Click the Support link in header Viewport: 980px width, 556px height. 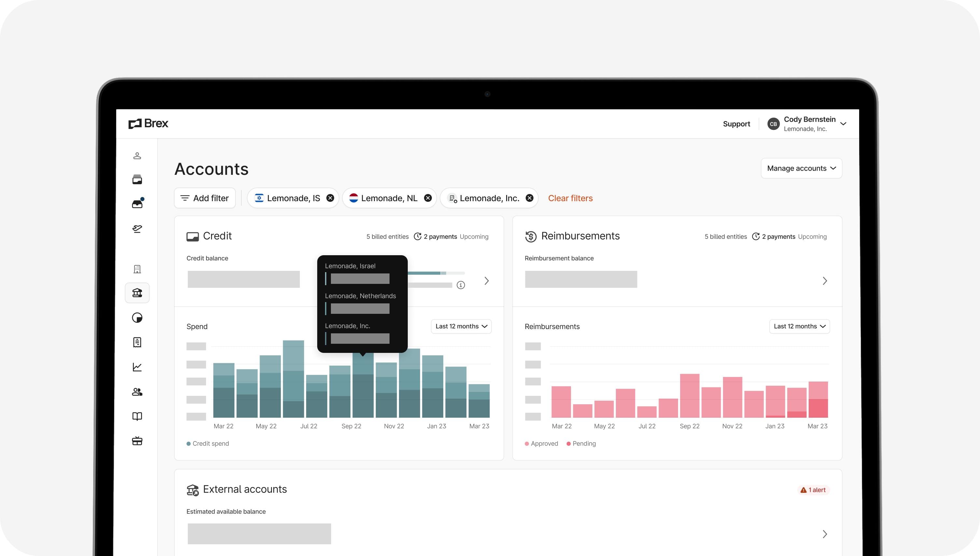click(736, 124)
